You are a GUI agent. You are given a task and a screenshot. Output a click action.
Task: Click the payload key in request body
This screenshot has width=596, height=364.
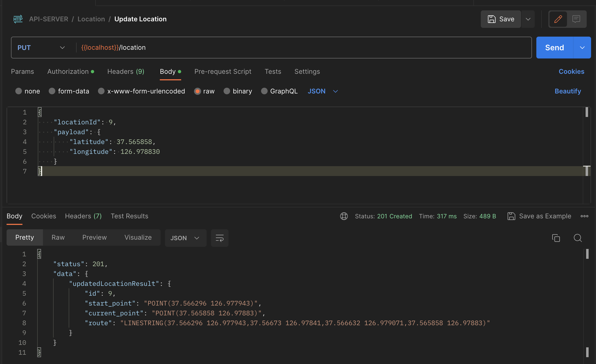pos(71,132)
